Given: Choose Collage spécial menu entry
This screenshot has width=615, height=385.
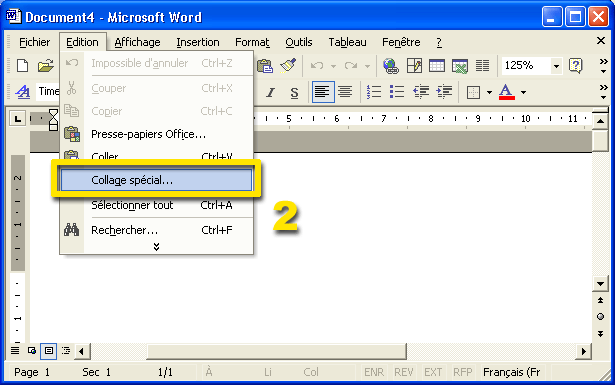Looking at the screenshot, I should click(x=156, y=180).
